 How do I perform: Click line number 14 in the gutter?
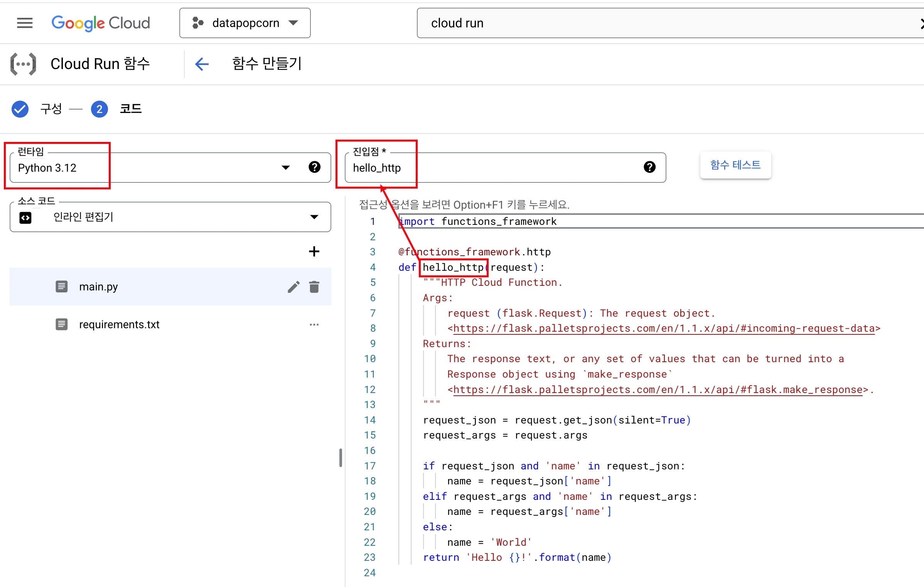(369, 420)
